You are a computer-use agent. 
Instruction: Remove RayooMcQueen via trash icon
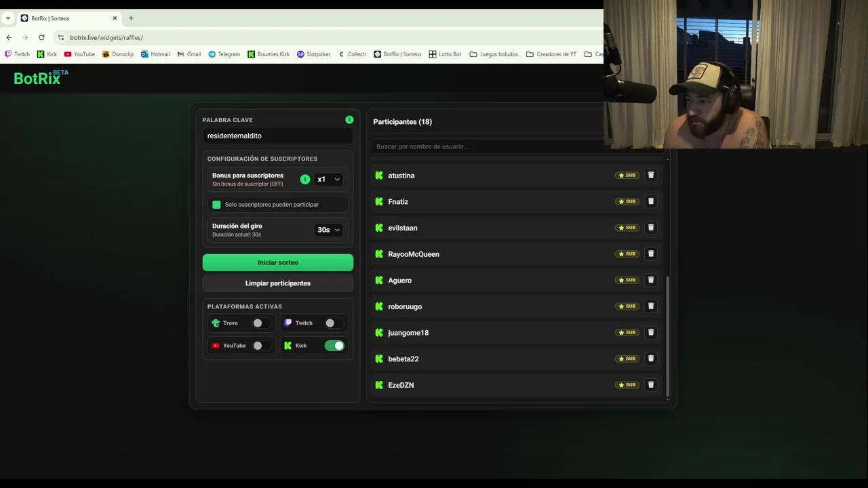(650, 253)
